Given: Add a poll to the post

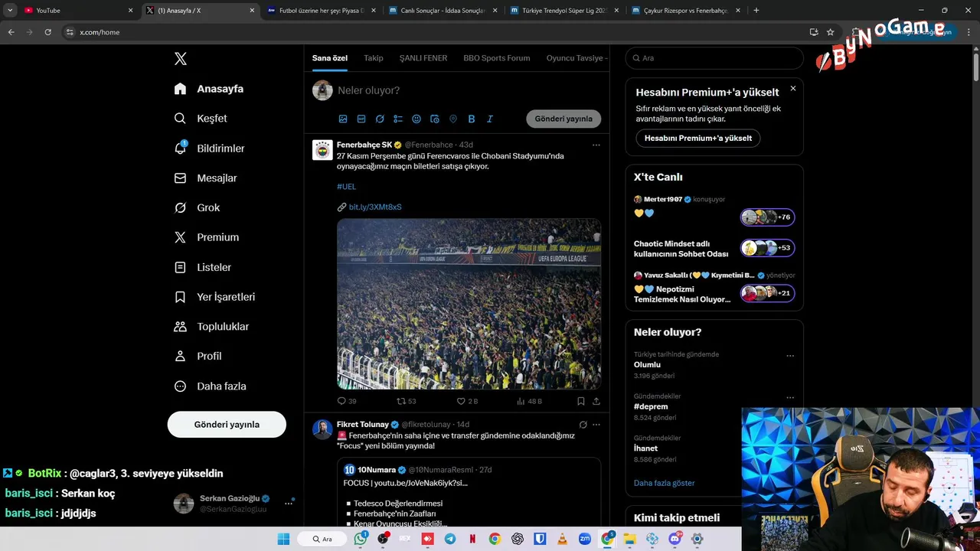Looking at the screenshot, I should pos(398,119).
